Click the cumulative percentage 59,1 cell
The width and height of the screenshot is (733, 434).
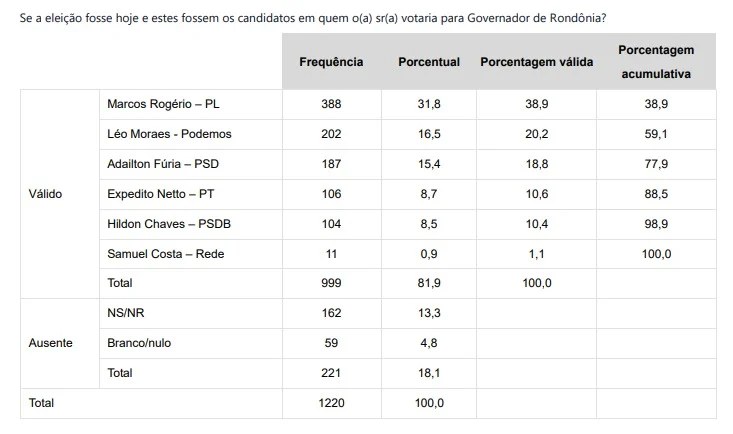[x=656, y=134]
